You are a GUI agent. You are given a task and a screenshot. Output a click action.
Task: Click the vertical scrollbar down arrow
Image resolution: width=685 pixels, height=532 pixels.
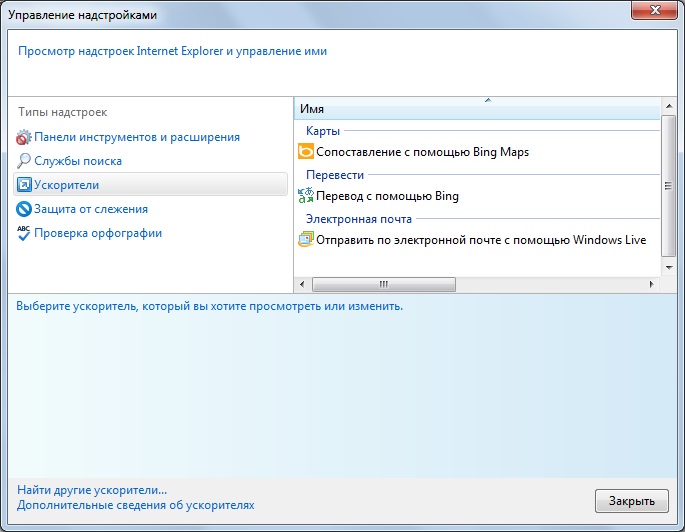[x=668, y=267]
